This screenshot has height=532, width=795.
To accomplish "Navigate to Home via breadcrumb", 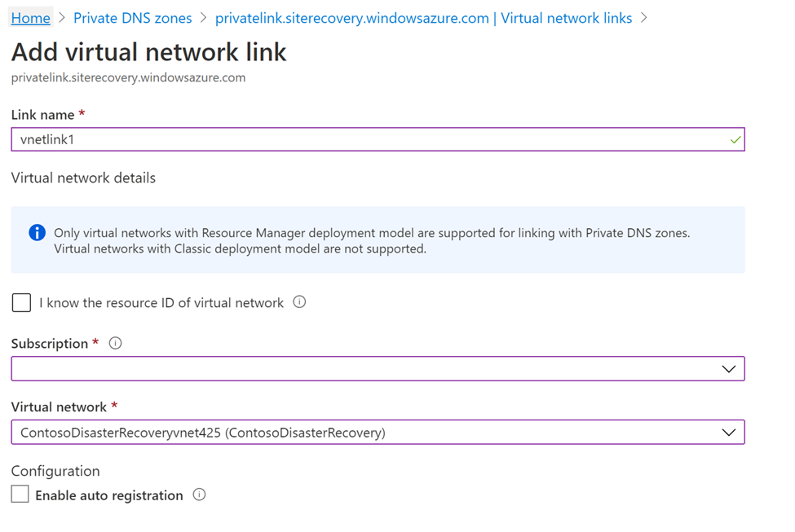I will [30, 18].
